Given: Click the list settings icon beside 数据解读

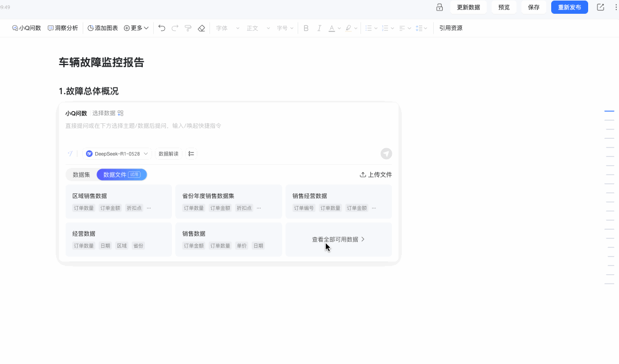Looking at the screenshot, I should [191, 154].
